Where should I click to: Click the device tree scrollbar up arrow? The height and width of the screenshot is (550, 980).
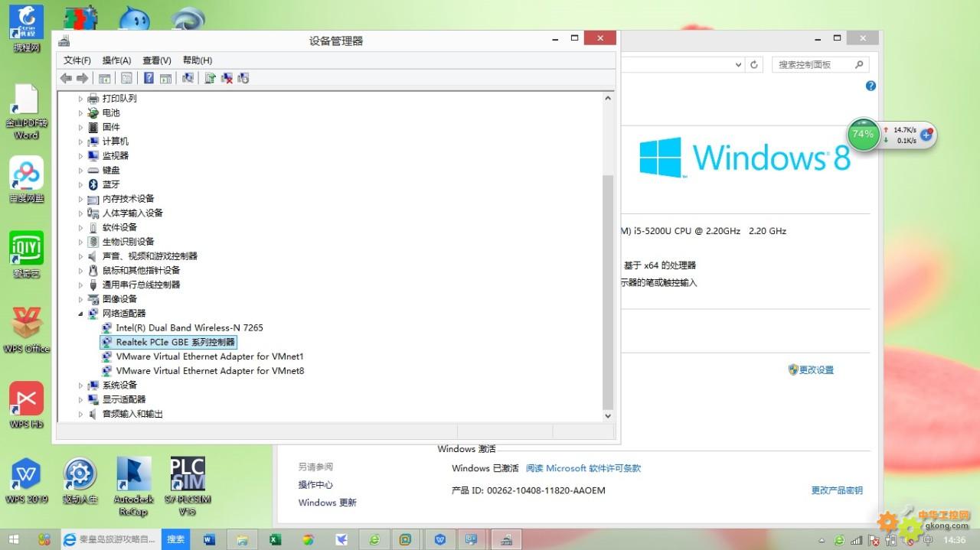click(609, 98)
